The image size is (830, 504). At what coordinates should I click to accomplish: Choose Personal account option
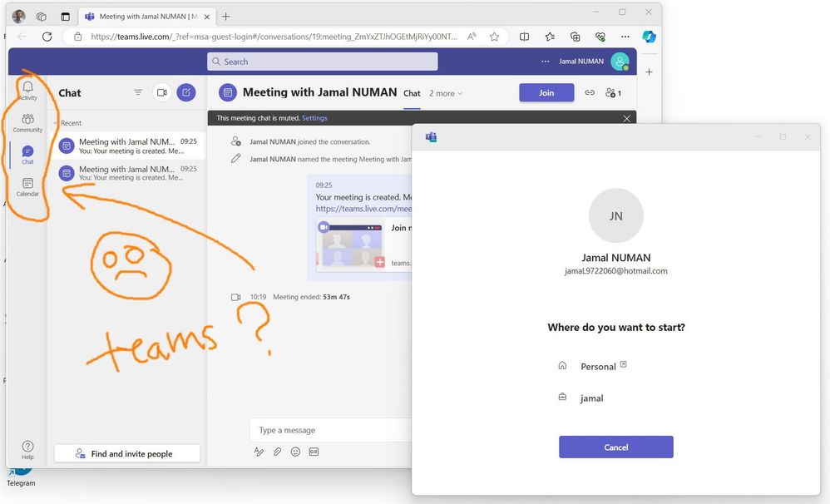pyautogui.click(x=598, y=366)
